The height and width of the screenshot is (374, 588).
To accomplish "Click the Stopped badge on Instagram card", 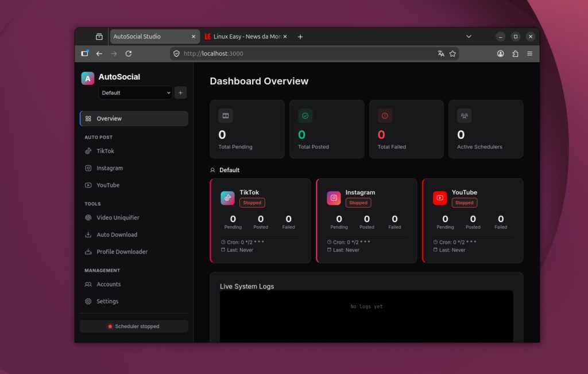I will [358, 202].
